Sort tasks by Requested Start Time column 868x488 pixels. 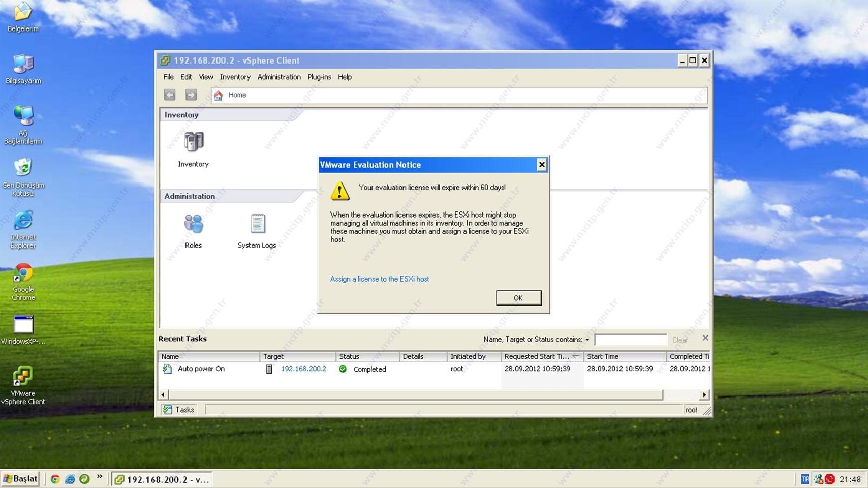pyautogui.click(x=542, y=357)
